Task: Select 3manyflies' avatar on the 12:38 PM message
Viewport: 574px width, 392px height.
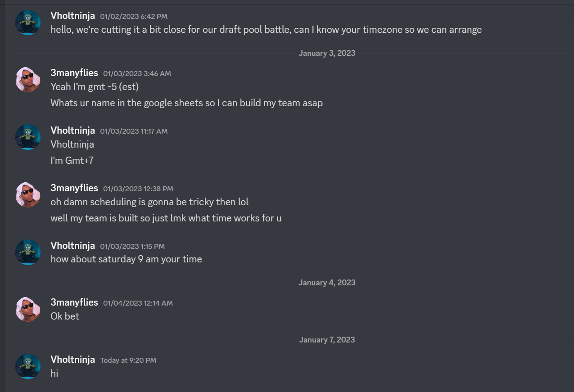Action: (28, 195)
